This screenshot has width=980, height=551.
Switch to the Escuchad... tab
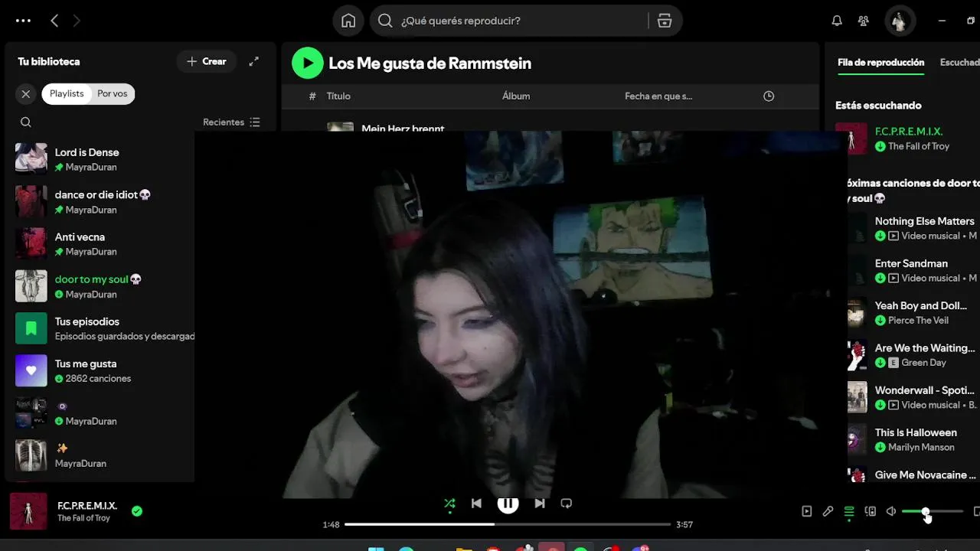coord(959,62)
